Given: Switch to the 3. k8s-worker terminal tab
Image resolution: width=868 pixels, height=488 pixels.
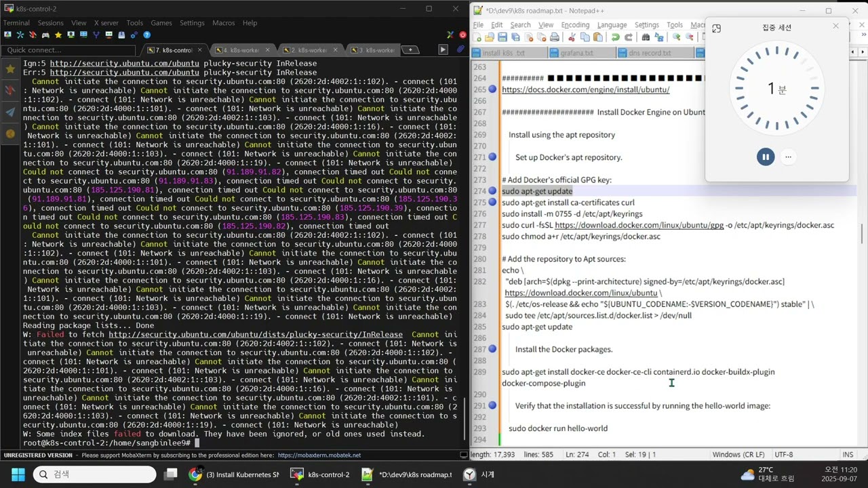Looking at the screenshot, I should tap(374, 50).
